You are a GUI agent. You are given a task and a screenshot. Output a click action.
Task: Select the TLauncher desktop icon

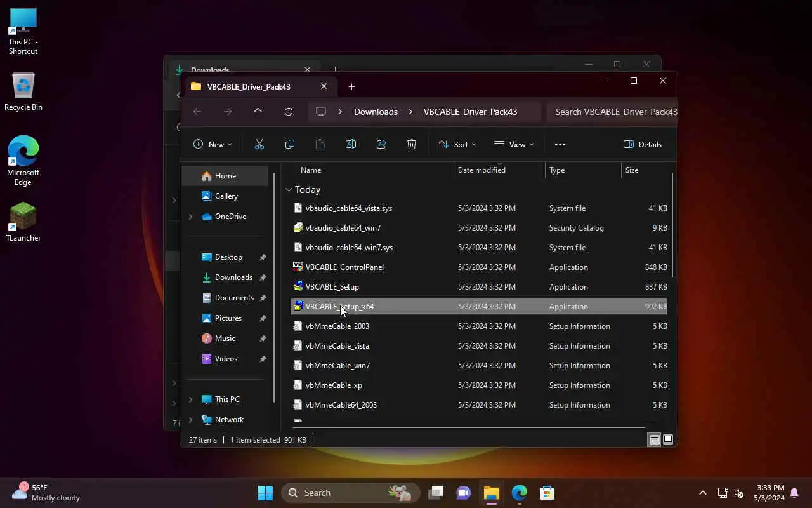[x=23, y=222]
